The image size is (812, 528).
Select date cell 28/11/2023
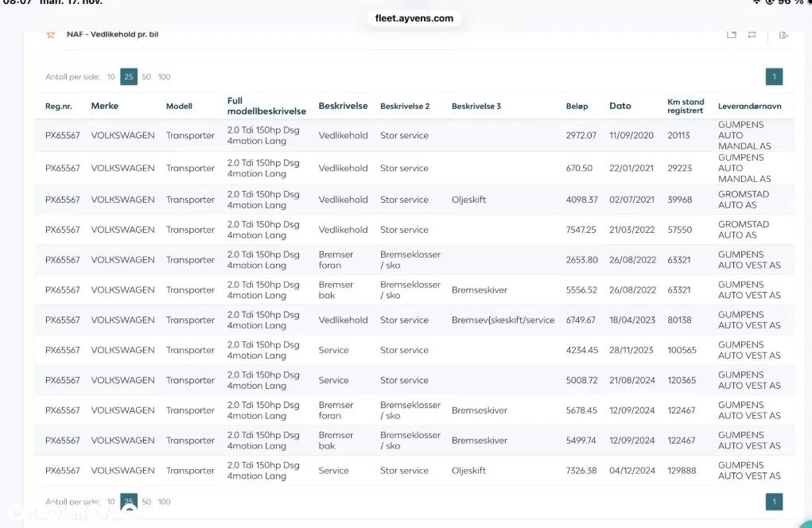(631, 350)
